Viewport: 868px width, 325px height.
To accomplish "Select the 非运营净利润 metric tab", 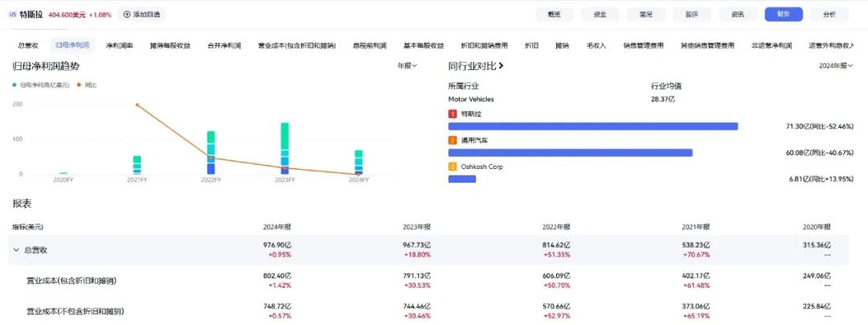I will tap(771, 45).
